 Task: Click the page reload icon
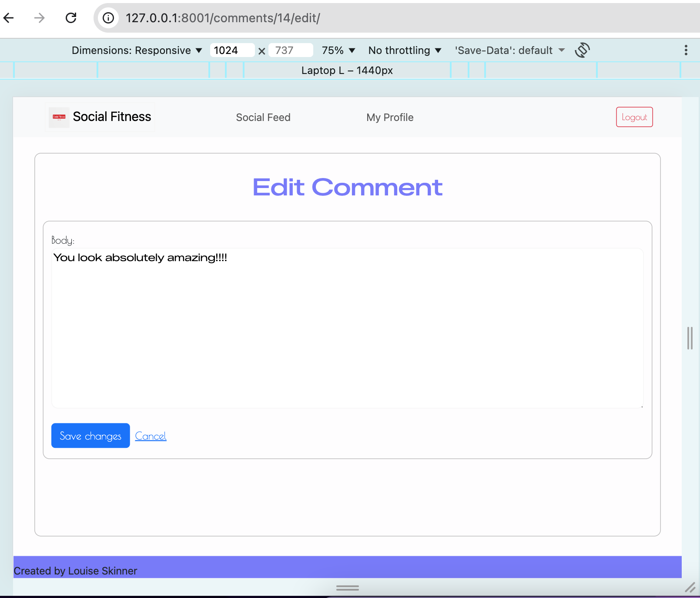pyautogui.click(x=71, y=18)
